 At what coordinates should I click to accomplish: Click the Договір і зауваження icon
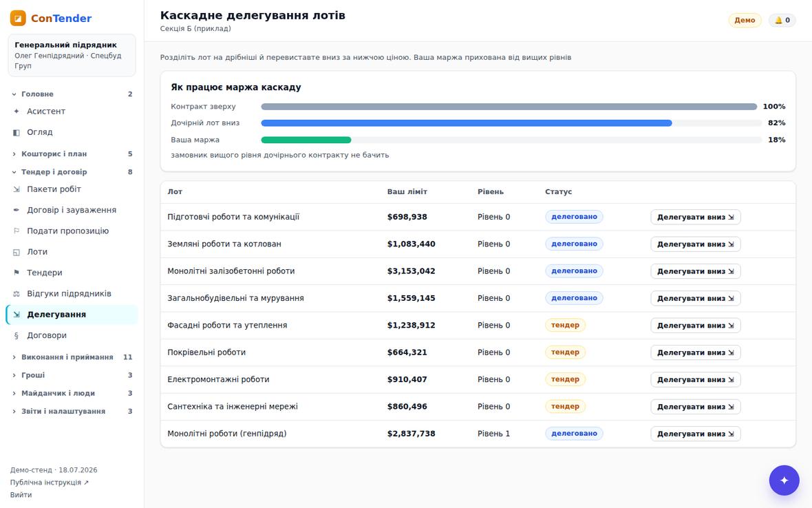[16, 210]
